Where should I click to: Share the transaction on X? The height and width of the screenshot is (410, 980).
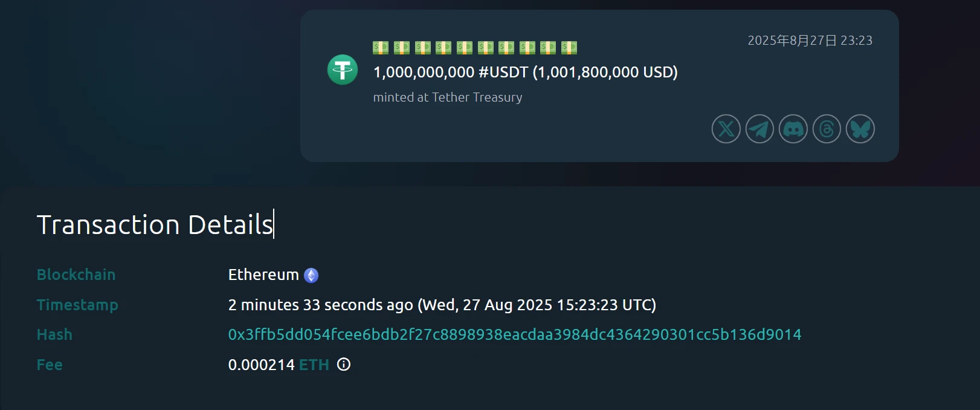726,129
